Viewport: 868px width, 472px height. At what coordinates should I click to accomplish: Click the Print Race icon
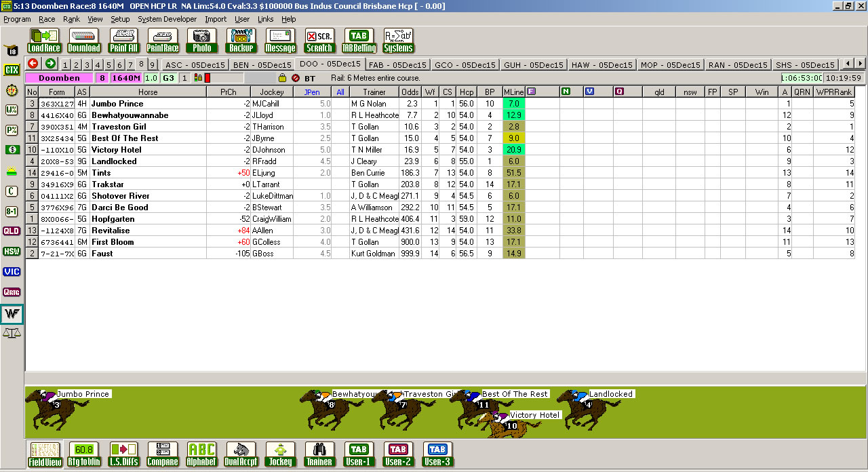tap(162, 41)
